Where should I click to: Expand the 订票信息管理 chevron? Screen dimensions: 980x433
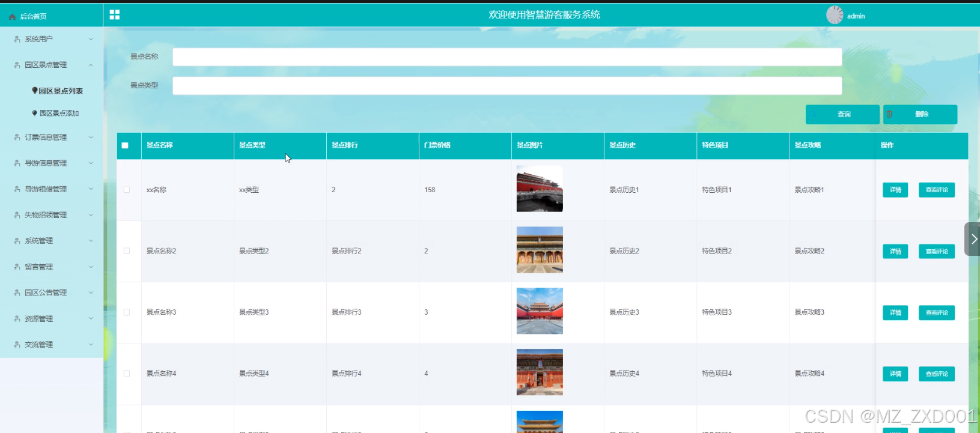91,138
